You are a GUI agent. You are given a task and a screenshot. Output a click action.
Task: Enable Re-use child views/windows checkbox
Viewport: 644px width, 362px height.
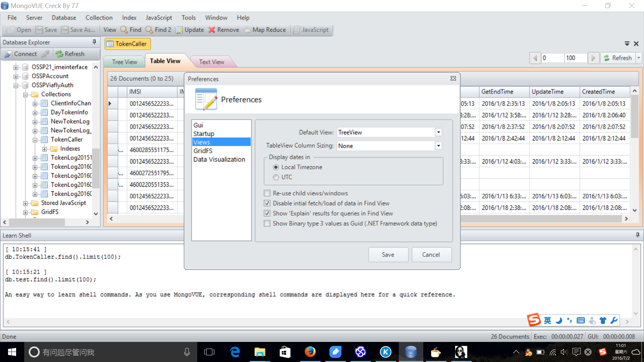coord(267,193)
